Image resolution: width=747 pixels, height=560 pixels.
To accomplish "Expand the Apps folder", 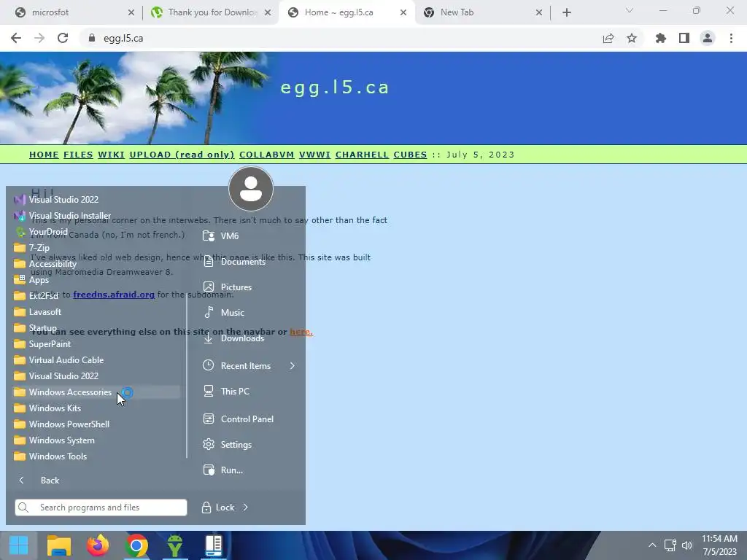I will 96,280.
